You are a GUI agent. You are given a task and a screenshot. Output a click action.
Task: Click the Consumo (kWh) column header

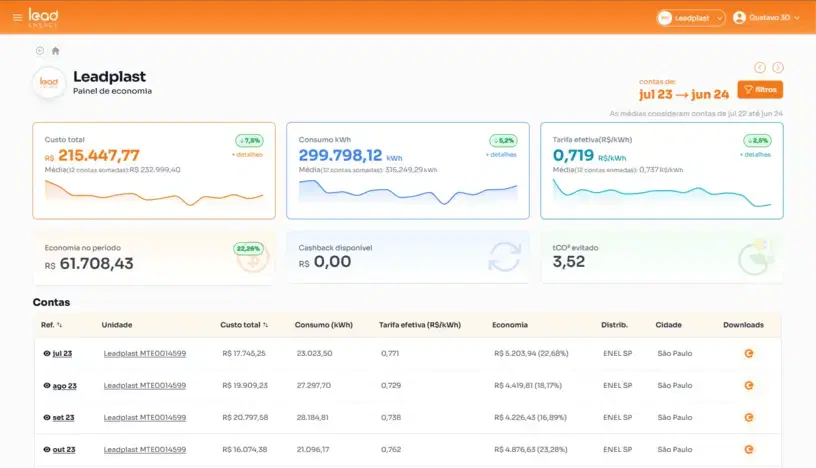tap(324, 325)
